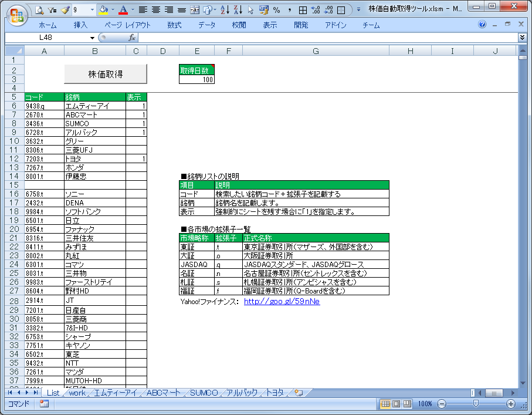Click the zoom level 100% button
Screen dimensions: 532x415
point(425,404)
